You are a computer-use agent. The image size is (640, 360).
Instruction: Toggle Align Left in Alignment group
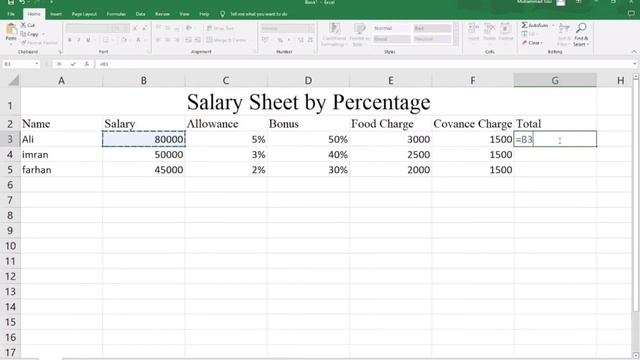coord(158,40)
